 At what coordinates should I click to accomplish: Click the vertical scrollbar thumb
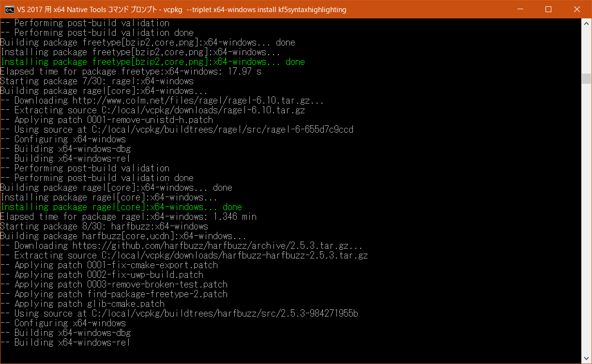tap(587, 78)
